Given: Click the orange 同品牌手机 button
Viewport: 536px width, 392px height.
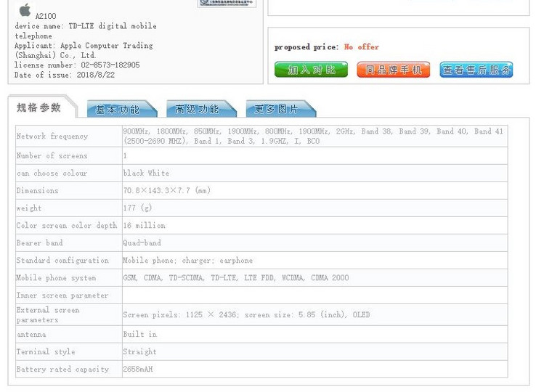Looking at the screenshot, I should click(x=394, y=70).
